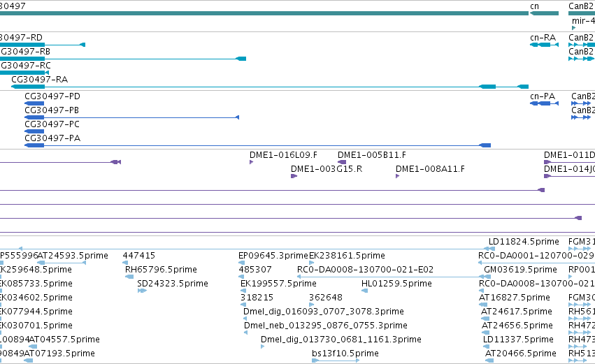Select transcript CG30497-RC
This screenshot has width=595, height=364.
pyautogui.click(x=24, y=73)
